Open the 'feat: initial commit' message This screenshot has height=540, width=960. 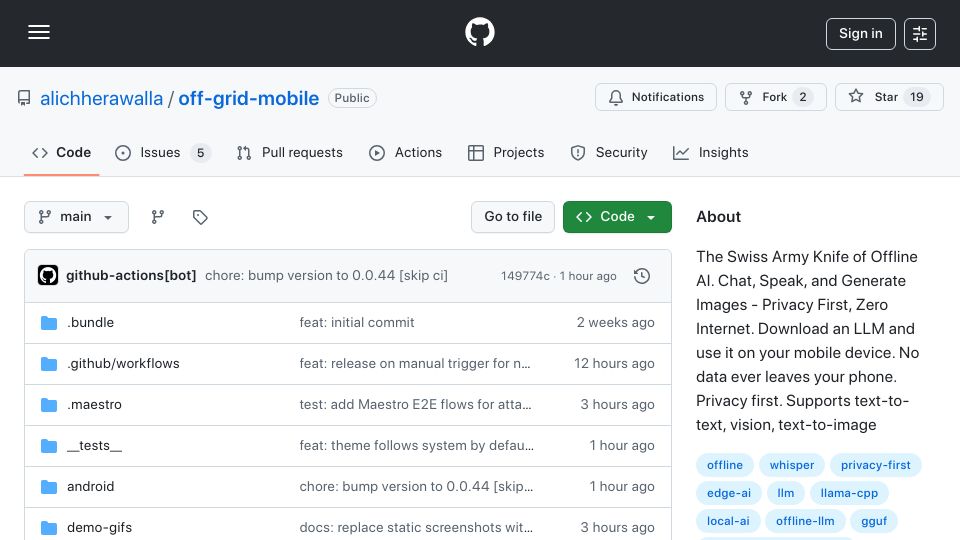[x=357, y=323]
